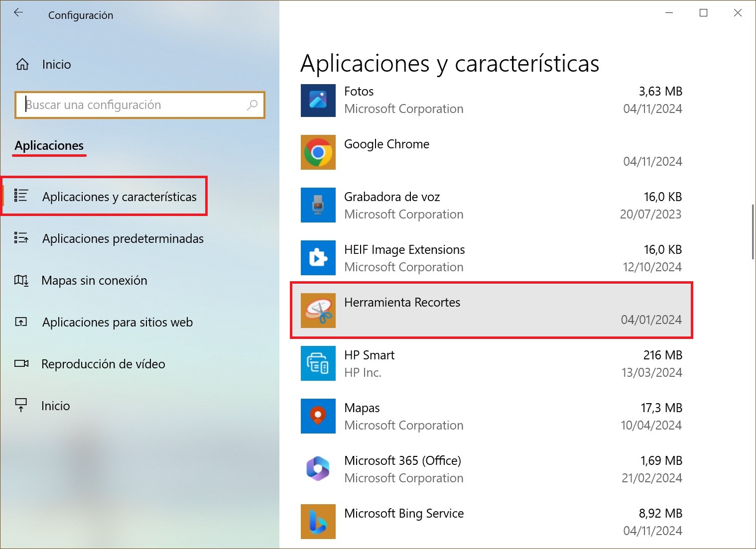Select Microsoft 365 (Office) icon
The image size is (756, 549).
[x=318, y=469]
